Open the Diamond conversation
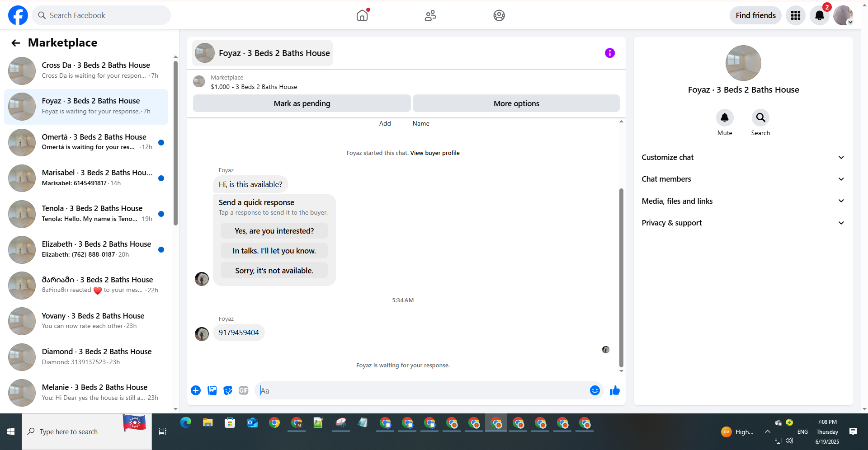This screenshot has height=450, width=868. tap(86, 356)
